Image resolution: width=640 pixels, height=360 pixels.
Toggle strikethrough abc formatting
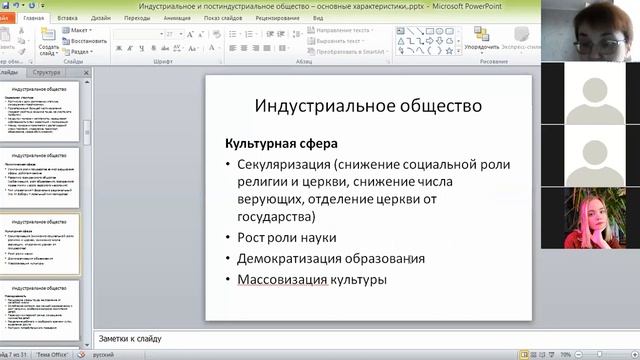pos(165,49)
